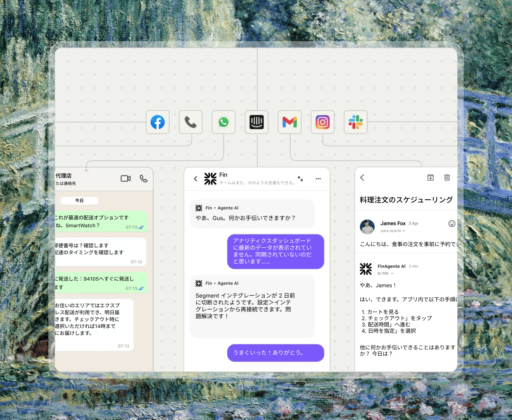The image size is (512, 420).
Task: Open the three-dot menu in the Fin chat
Action: click(318, 179)
